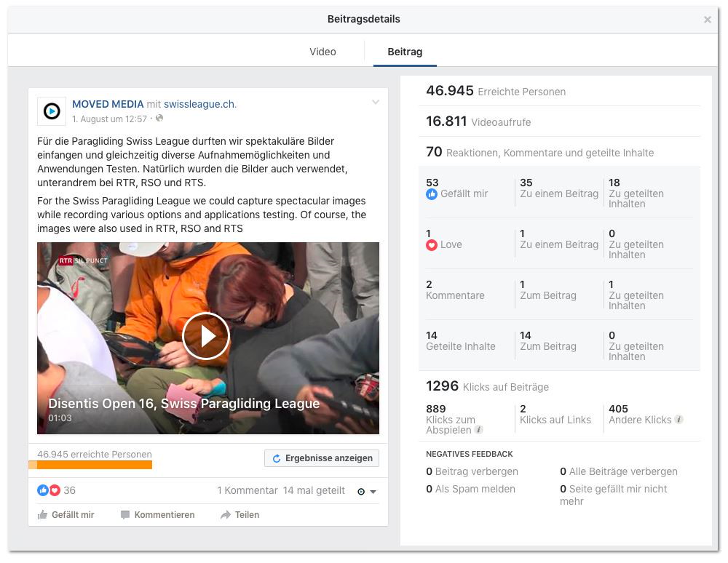Click the Teilen share arrow action
728x563 pixels.
[240, 515]
